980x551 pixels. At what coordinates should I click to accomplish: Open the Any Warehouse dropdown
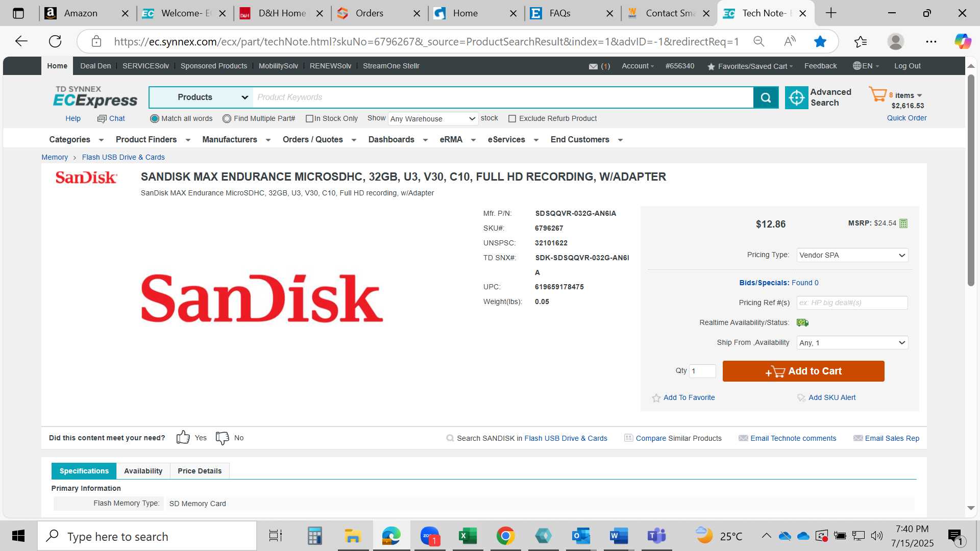click(x=433, y=119)
